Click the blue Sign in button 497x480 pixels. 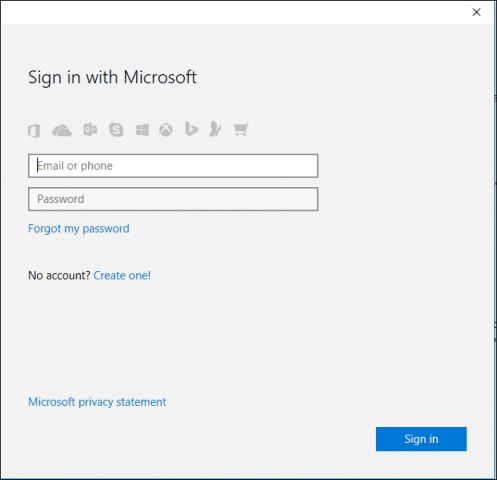[x=421, y=439]
